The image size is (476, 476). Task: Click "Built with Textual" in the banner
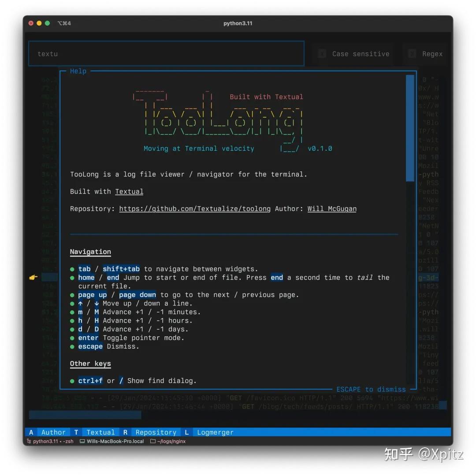[x=266, y=97]
